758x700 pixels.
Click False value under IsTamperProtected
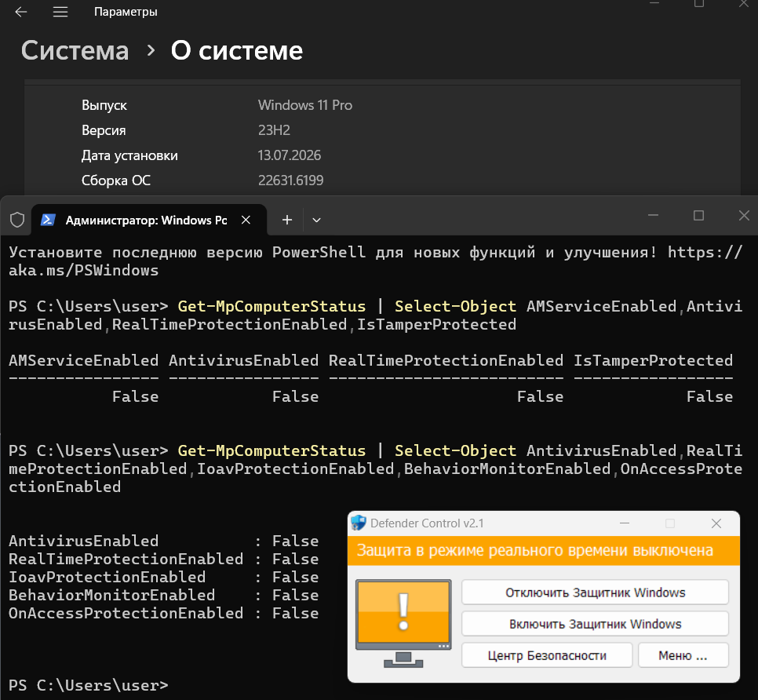709,396
